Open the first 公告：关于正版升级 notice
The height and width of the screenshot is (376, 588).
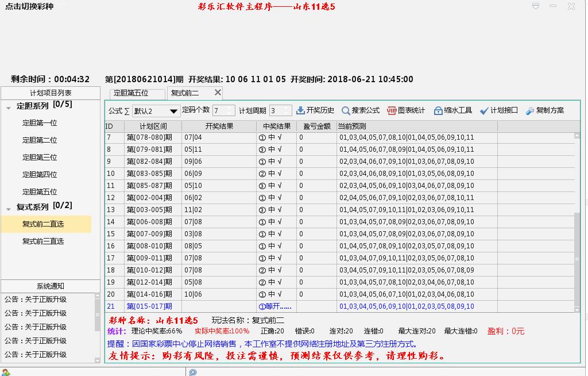(x=36, y=300)
